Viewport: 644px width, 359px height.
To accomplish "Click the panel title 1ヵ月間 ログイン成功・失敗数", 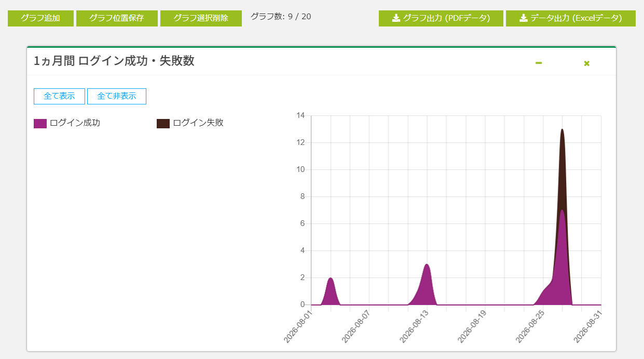I will (x=114, y=61).
